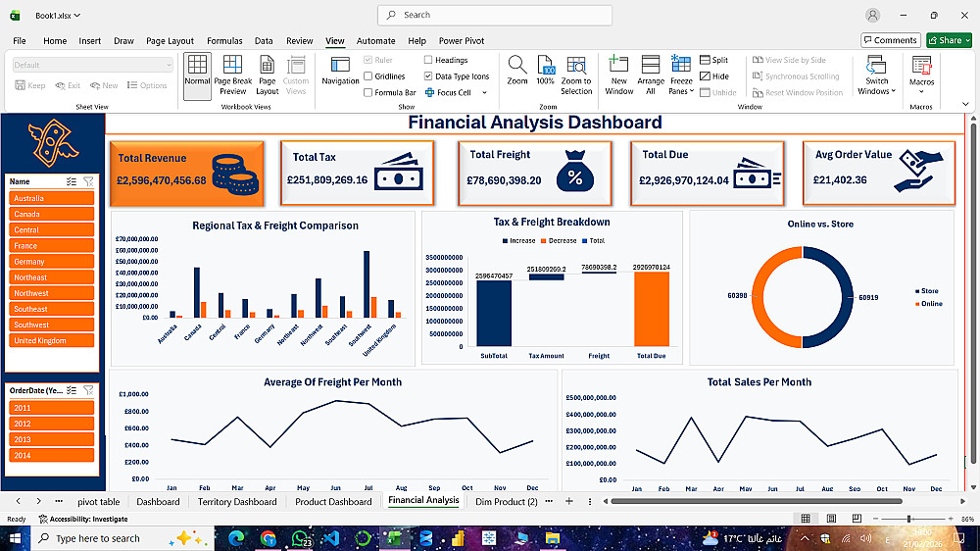Show hidden sheet tabs ellipsis on left

(x=59, y=501)
